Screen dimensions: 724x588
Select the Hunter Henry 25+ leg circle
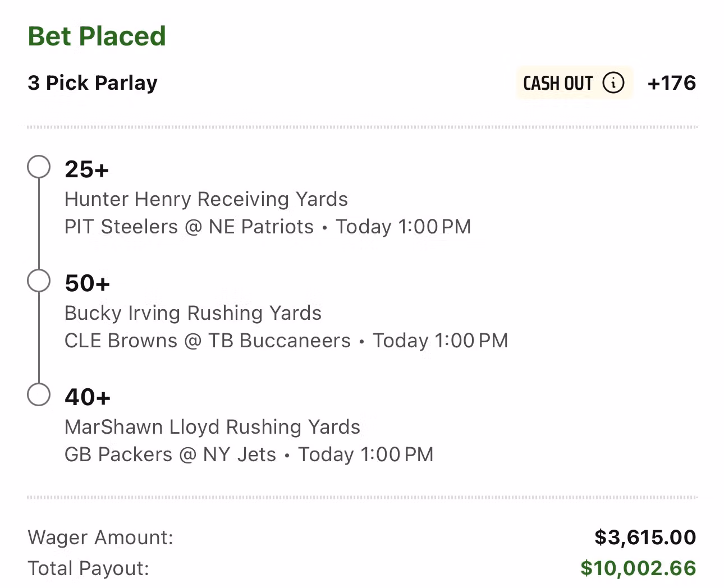[39, 167]
